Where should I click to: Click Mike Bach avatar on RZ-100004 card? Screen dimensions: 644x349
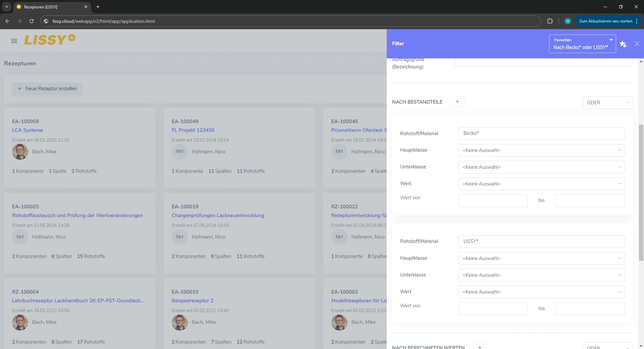click(x=20, y=322)
